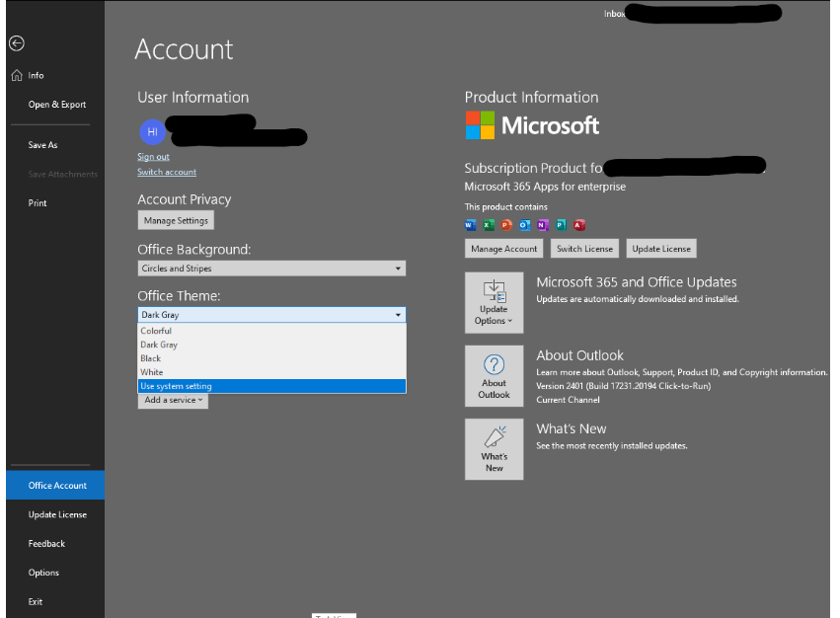Click the Publisher app icon

pyautogui.click(x=561, y=225)
